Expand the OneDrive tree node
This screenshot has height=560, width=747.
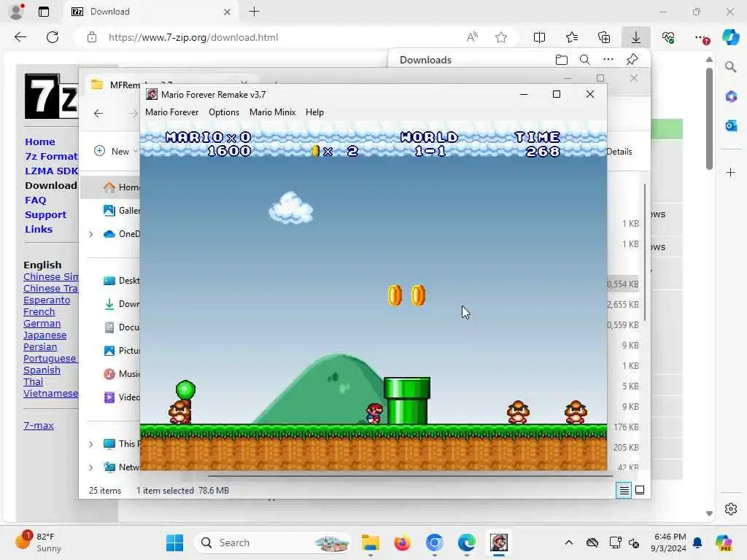[x=91, y=234]
